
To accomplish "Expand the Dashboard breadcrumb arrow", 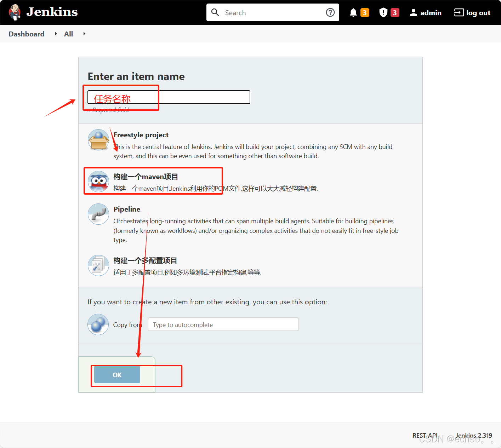I will pyautogui.click(x=56, y=34).
